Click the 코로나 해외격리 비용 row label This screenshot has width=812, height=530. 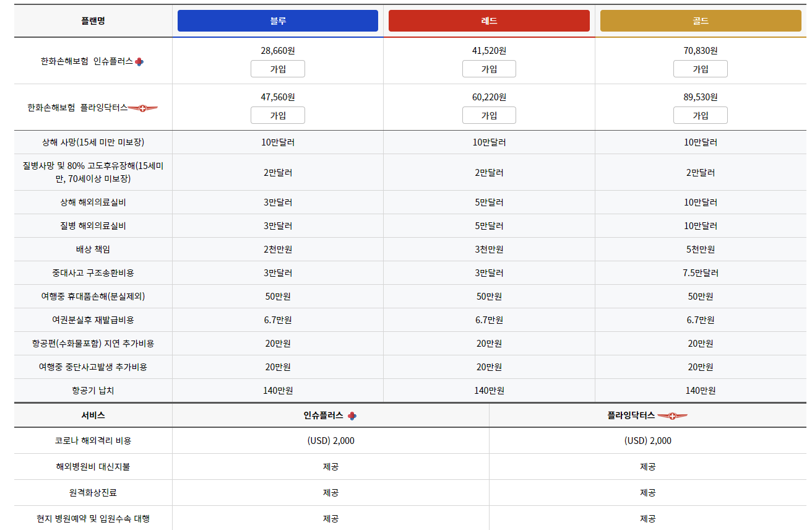(x=93, y=441)
